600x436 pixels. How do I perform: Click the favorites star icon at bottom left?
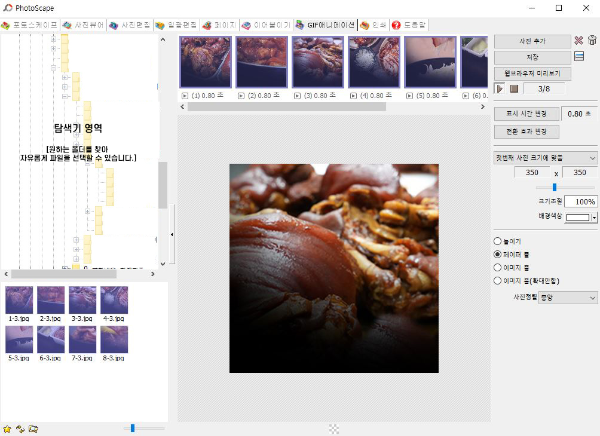[x=7, y=429]
